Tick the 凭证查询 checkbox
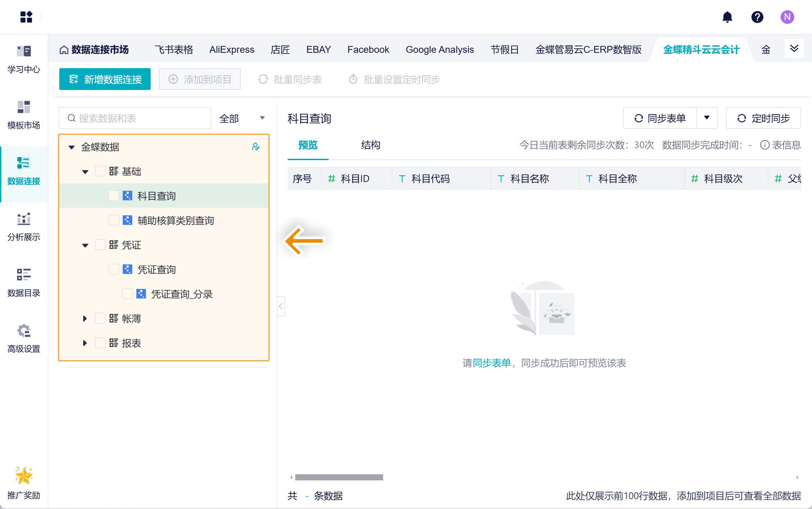 pyautogui.click(x=114, y=269)
